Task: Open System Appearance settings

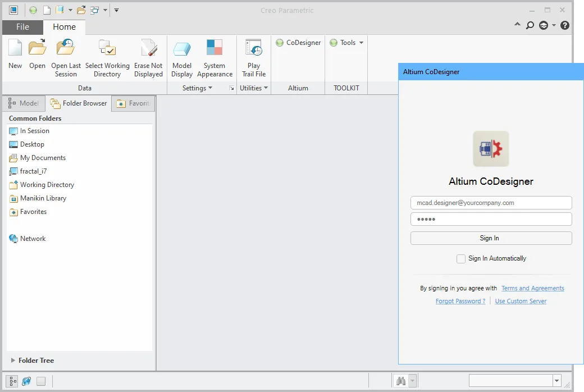Action: click(x=215, y=48)
